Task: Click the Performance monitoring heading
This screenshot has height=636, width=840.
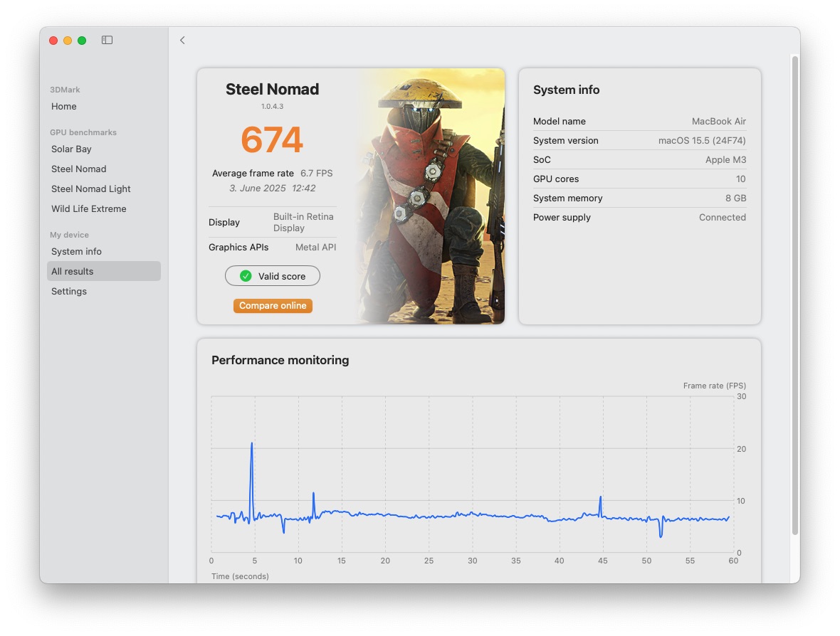Action: [280, 360]
